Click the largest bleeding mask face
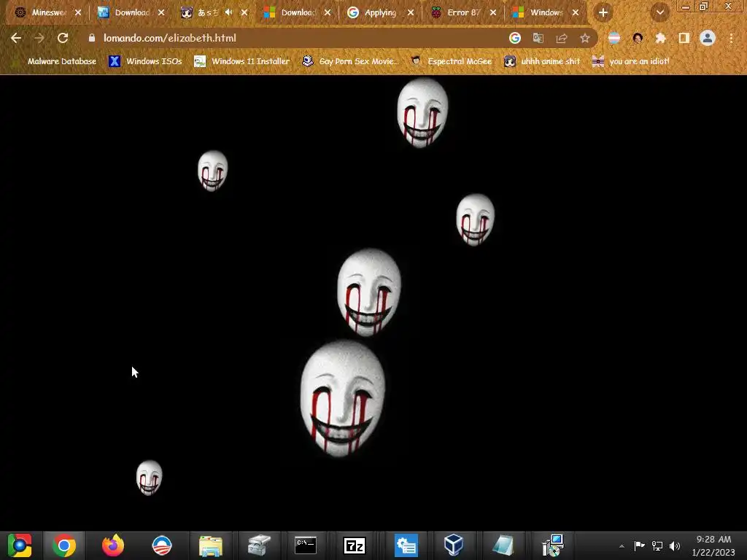Viewport: 747px width, 560px height. (x=343, y=399)
